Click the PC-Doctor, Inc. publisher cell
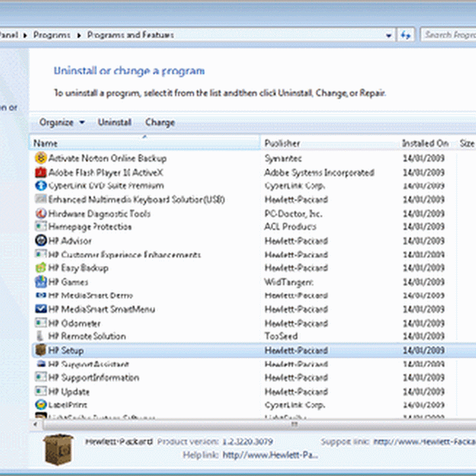 point(293,214)
